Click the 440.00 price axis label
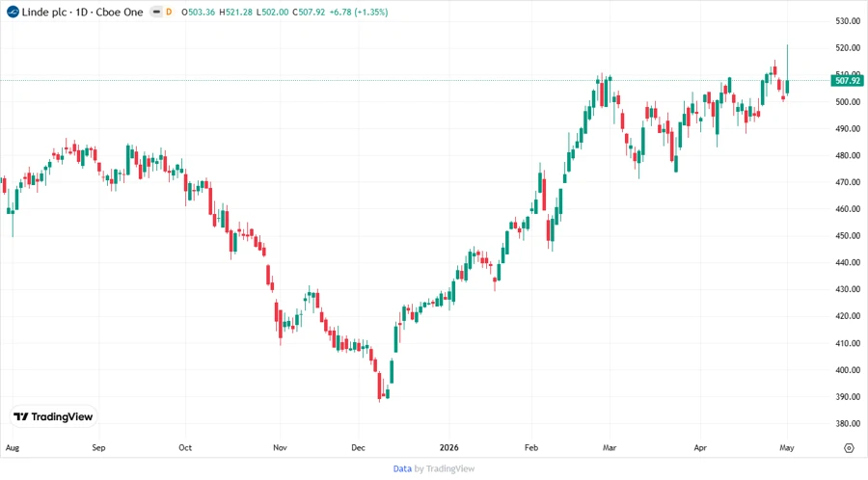The image size is (868, 480). pos(848,263)
